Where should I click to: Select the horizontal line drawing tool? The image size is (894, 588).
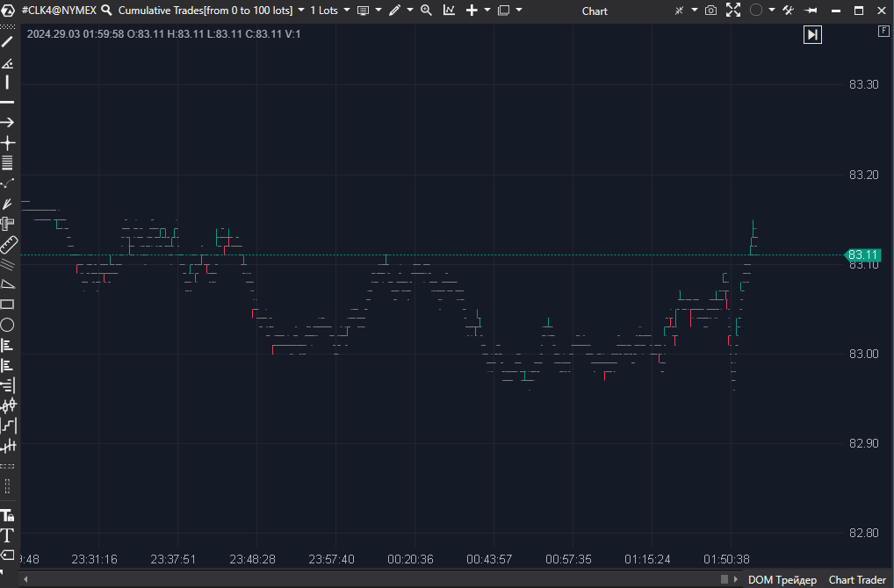point(8,101)
